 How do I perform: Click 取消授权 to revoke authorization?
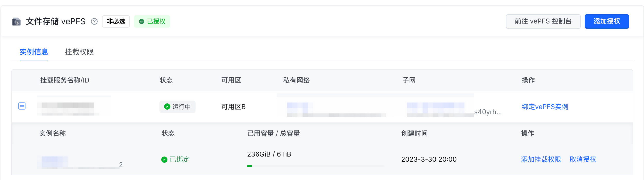point(583,160)
